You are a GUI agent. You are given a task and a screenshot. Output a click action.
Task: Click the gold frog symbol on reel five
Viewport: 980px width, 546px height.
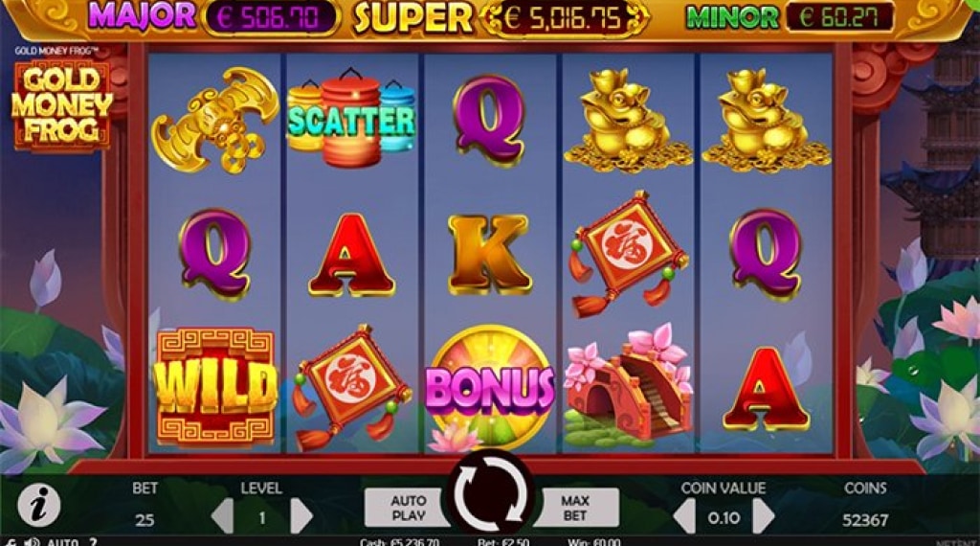(765, 120)
